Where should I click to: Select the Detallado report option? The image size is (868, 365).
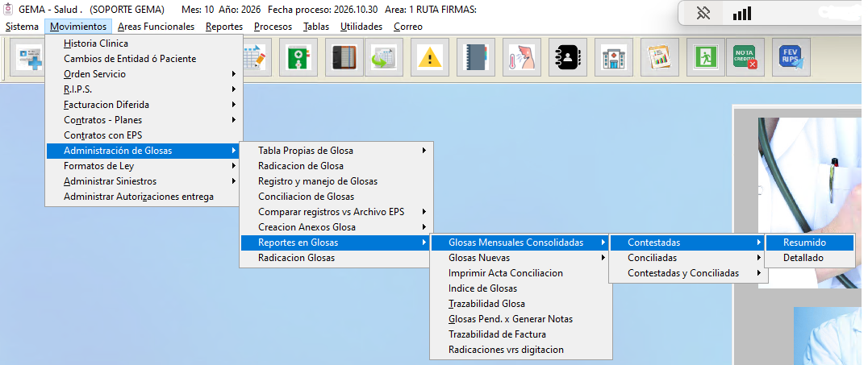pos(810,258)
